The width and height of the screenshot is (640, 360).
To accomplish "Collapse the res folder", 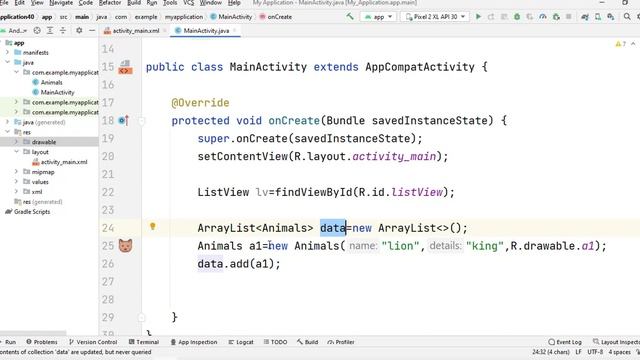I will [7, 132].
